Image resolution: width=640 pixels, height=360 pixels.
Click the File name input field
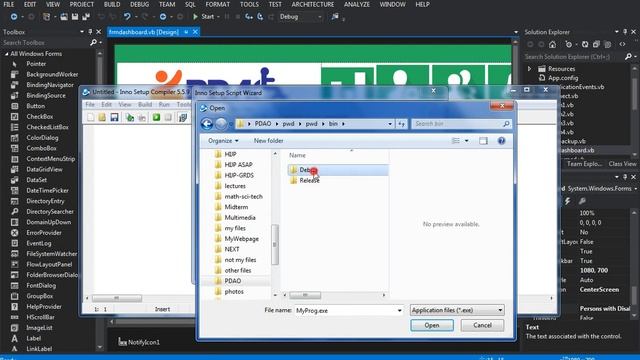(345, 311)
